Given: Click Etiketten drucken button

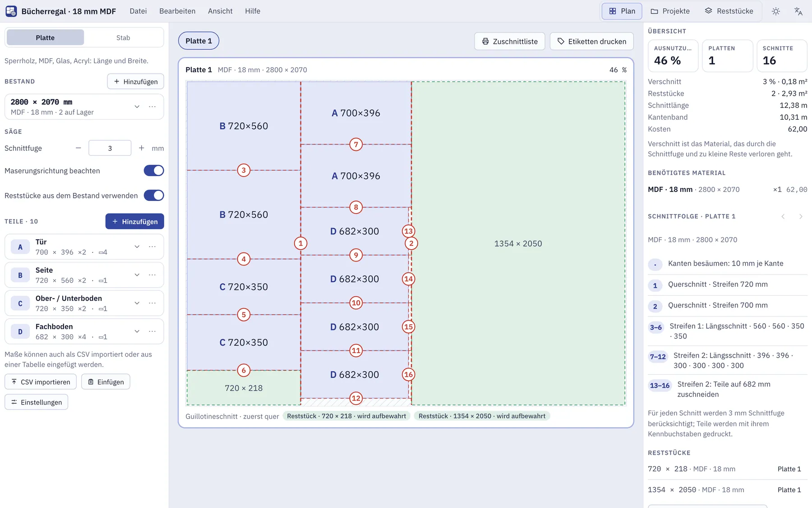Looking at the screenshot, I should [x=592, y=42].
